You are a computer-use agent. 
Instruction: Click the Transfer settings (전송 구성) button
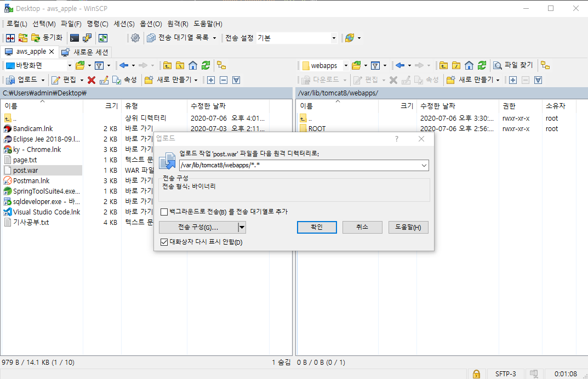tap(198, 228)
